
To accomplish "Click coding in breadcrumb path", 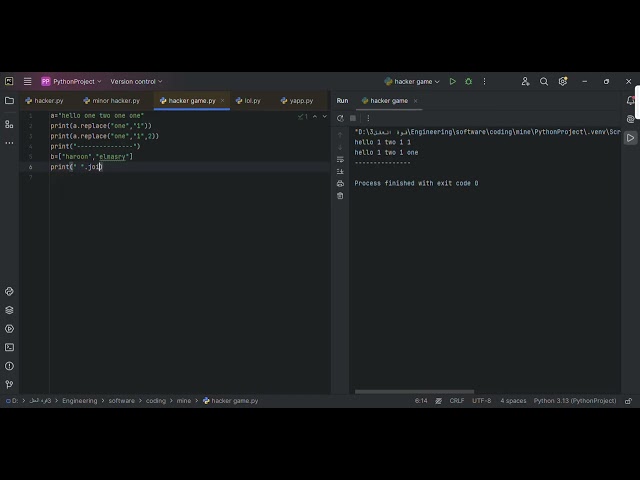I will coord(156,401).
